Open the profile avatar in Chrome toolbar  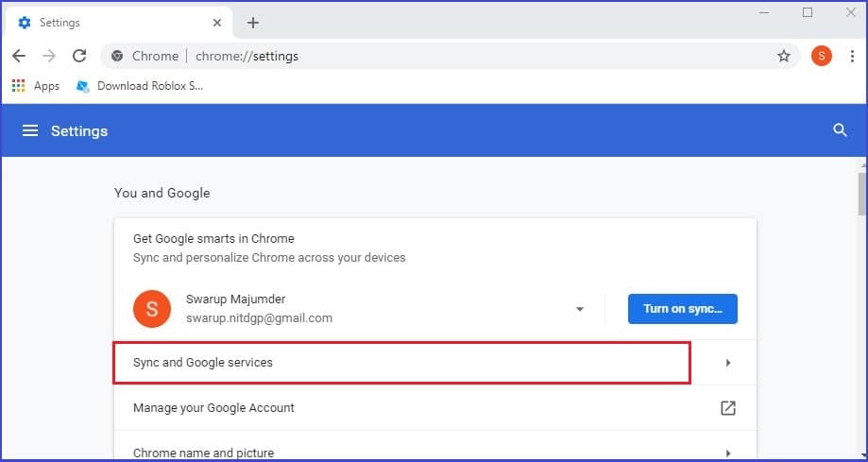[822, 56]
